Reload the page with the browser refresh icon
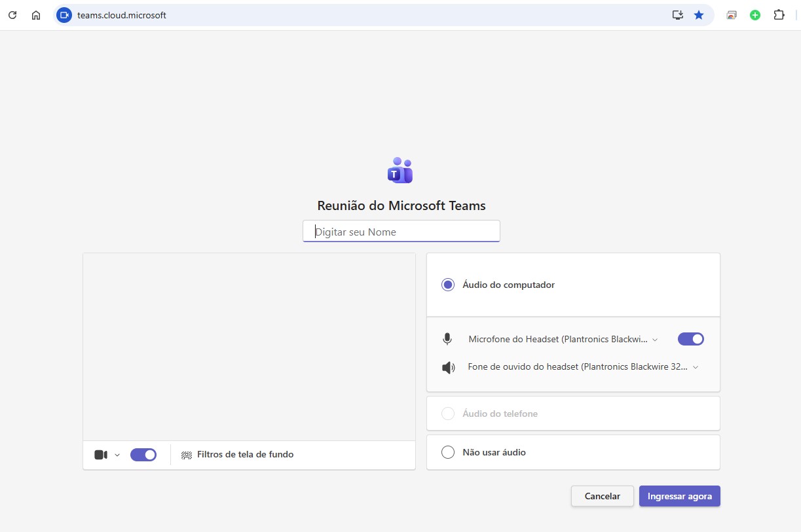Image resolution: width=801 pixels, height=532 pixels. (x=12, y=14)
